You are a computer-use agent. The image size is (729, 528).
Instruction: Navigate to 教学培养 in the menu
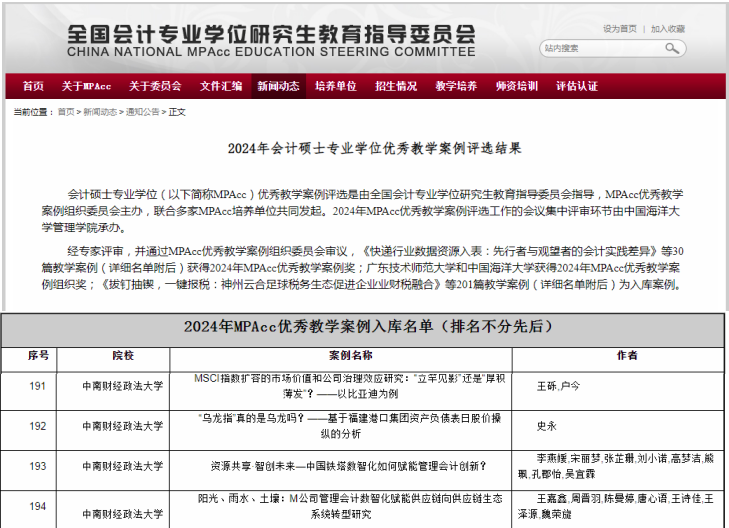tap(456, 86)
